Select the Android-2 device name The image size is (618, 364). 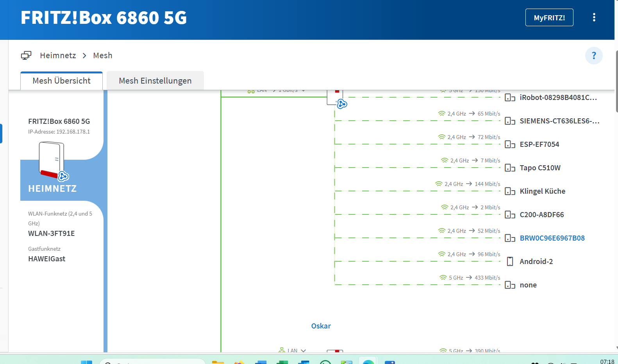click(x=536, y=261)
